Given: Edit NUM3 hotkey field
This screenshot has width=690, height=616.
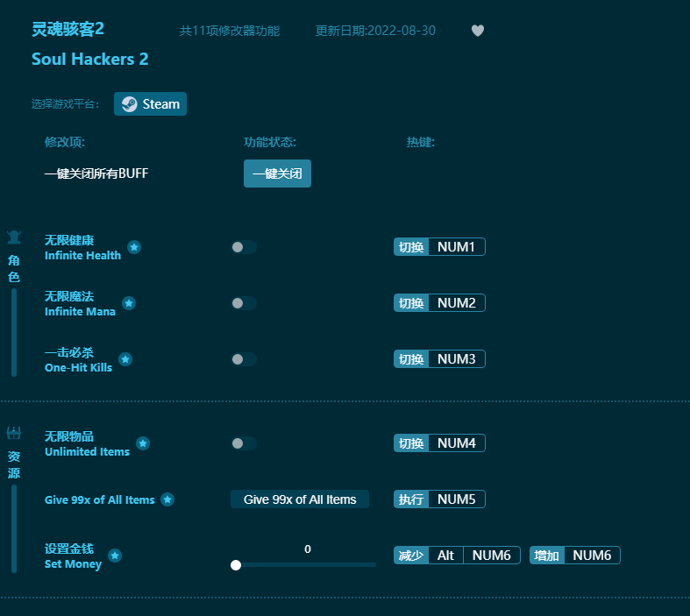Looking at the screenshot, I should [457, 358].
